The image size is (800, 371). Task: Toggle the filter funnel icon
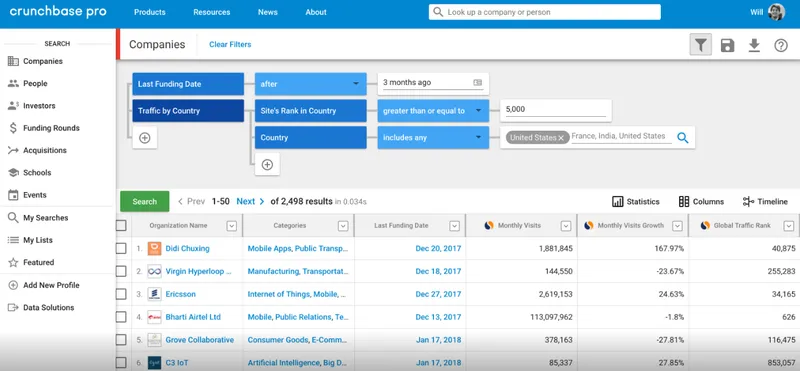click(701, 45)
